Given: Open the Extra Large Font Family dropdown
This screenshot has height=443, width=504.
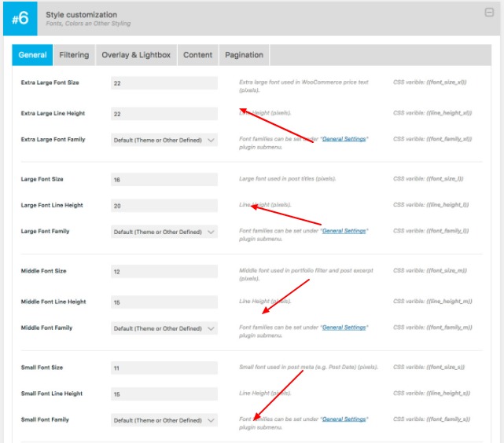Looking at the screenshot, I should click(x=164, y=140).
